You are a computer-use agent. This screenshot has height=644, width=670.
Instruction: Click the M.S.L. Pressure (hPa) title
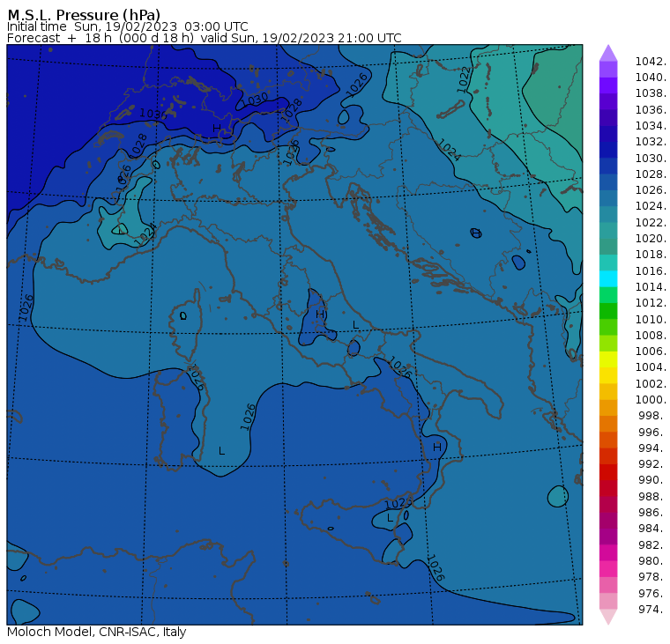(84, 14)
